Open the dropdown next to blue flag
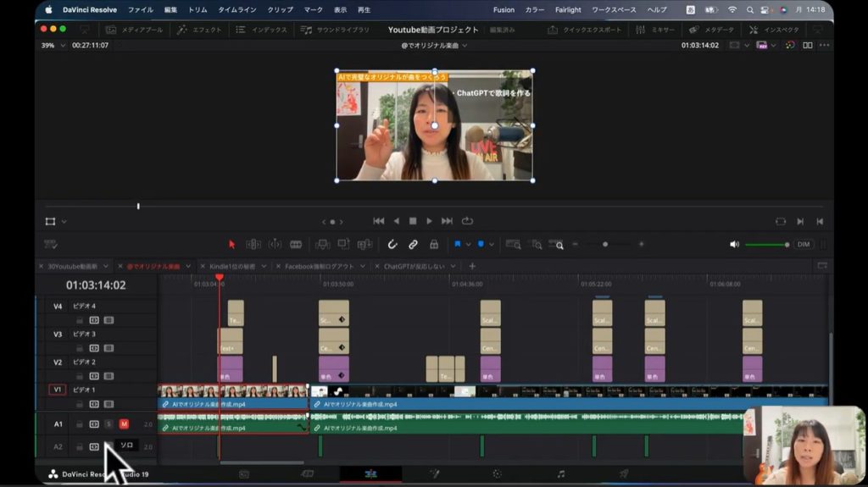 tap(468, 244)
